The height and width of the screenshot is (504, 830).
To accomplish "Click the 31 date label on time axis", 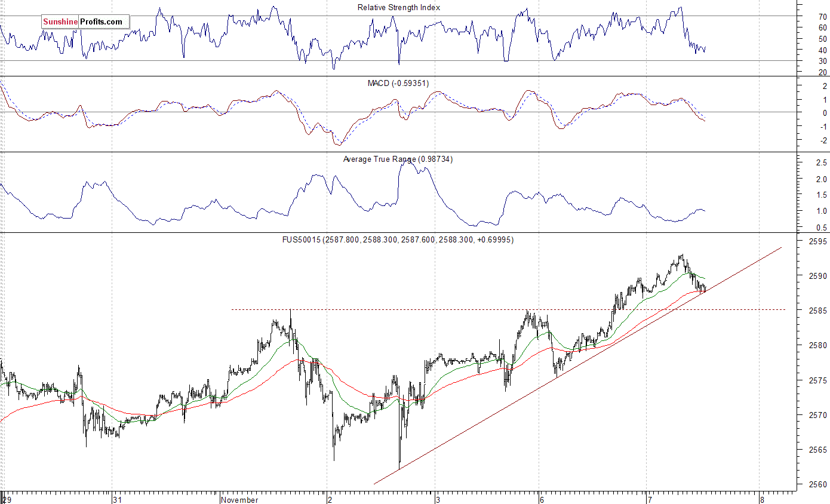I will click(x=118, y=499).
